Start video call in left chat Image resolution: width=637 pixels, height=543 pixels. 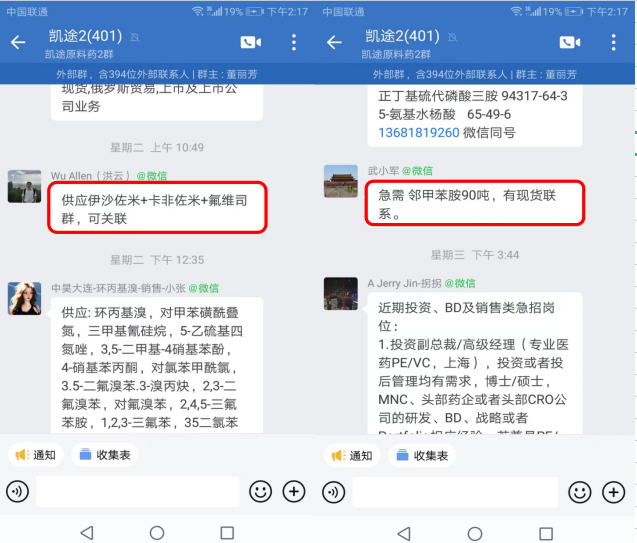pos(251,42)
